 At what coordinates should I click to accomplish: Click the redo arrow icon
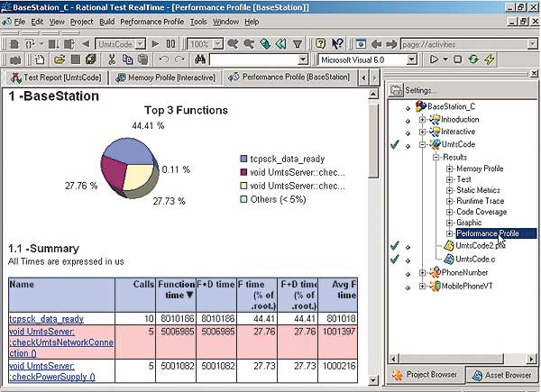click(179, 59)
